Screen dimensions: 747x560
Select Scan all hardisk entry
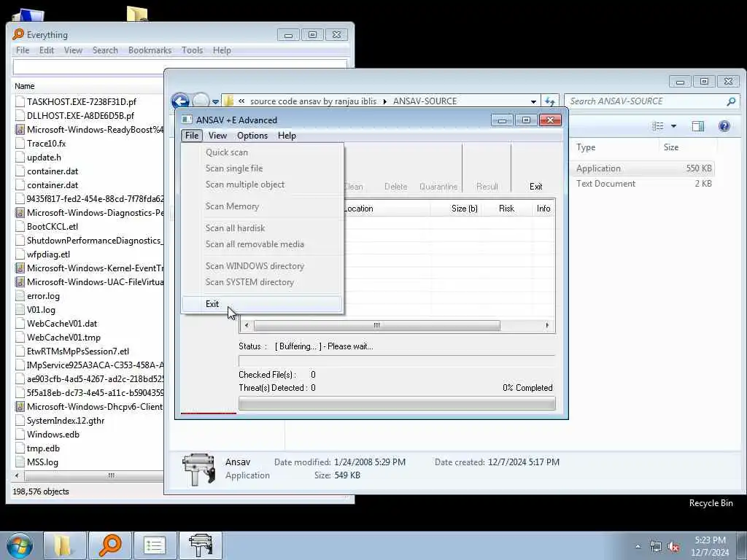pos(262,228)
